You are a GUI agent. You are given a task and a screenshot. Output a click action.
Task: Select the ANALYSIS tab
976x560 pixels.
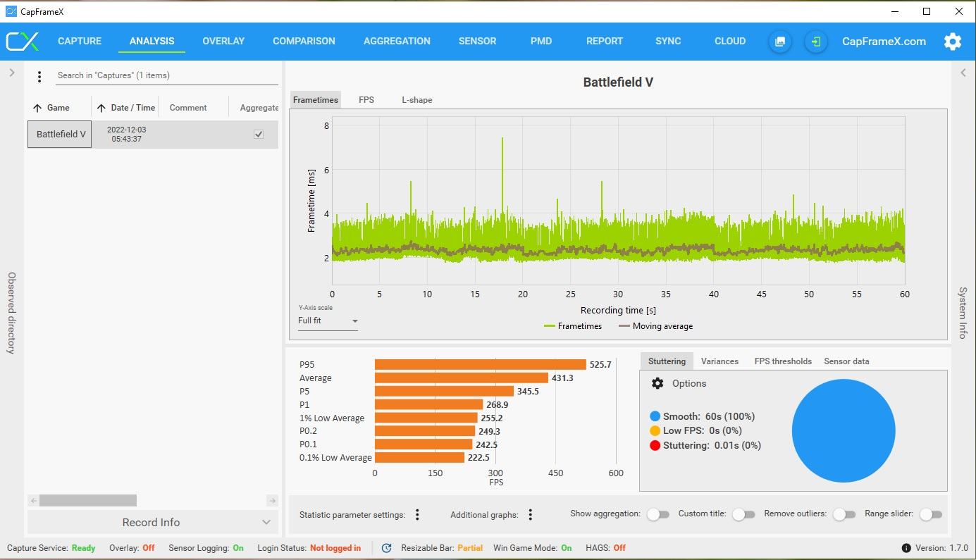coord(152,41)
